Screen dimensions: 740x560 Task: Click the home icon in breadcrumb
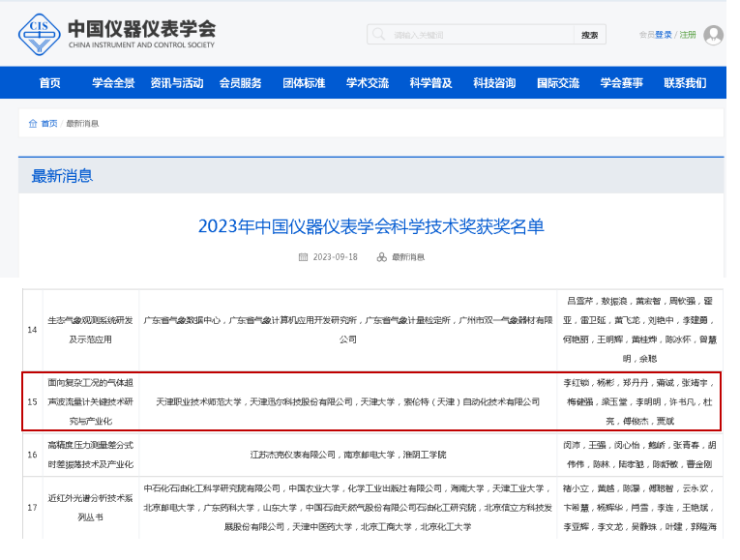pos(33,124)
